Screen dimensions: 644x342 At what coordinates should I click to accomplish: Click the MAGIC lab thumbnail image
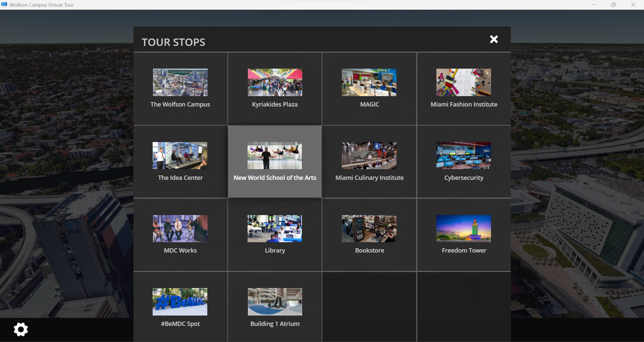point(369,82)
